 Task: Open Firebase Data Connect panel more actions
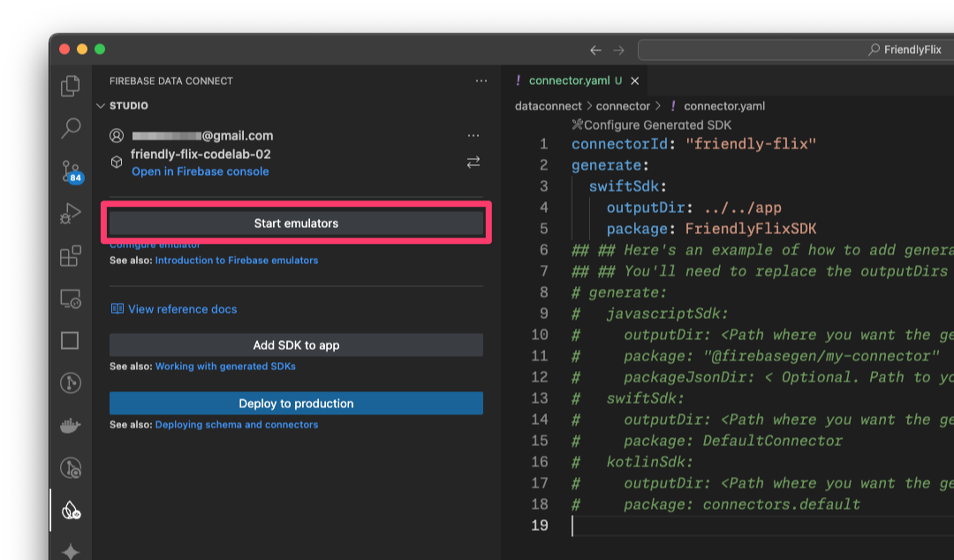[481, 80]
